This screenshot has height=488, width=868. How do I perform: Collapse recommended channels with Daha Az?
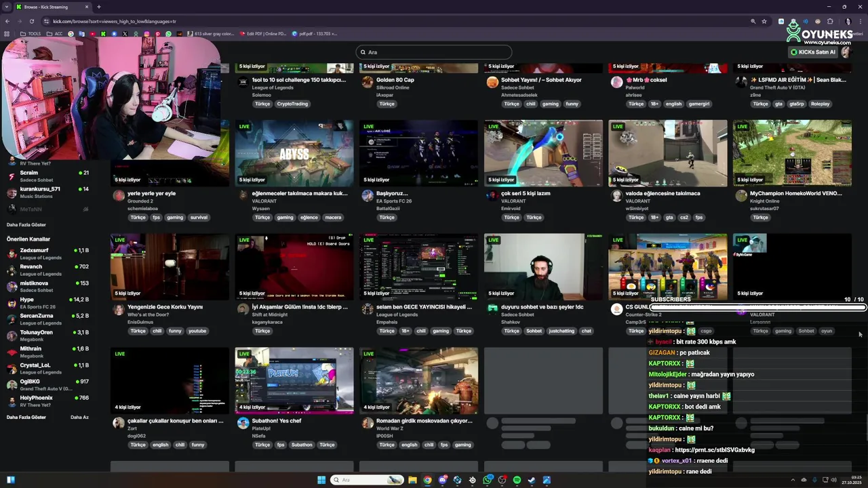79,417
